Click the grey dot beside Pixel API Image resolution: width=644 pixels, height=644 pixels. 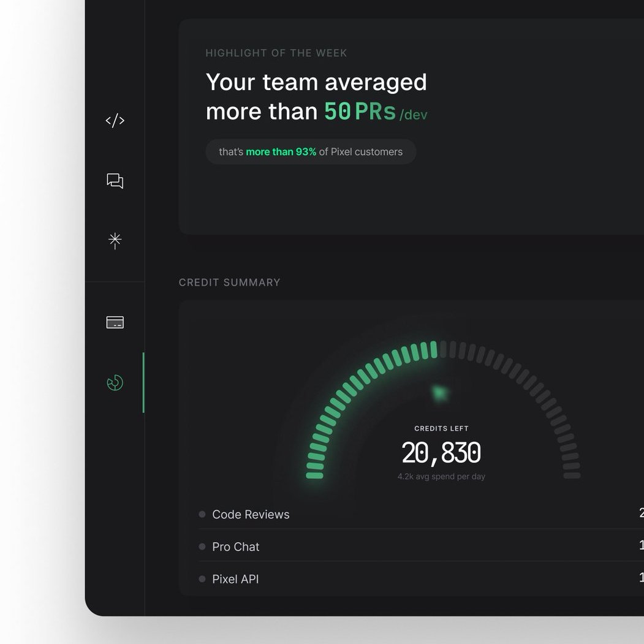pyautogui.click(x=202, y=579)
